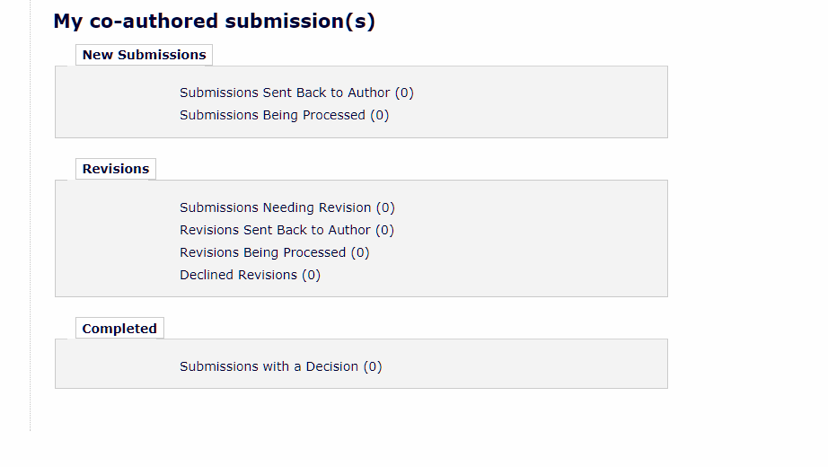Click the New Submissions section label
This screenshot has width=828, height=467.
point(144,55)
